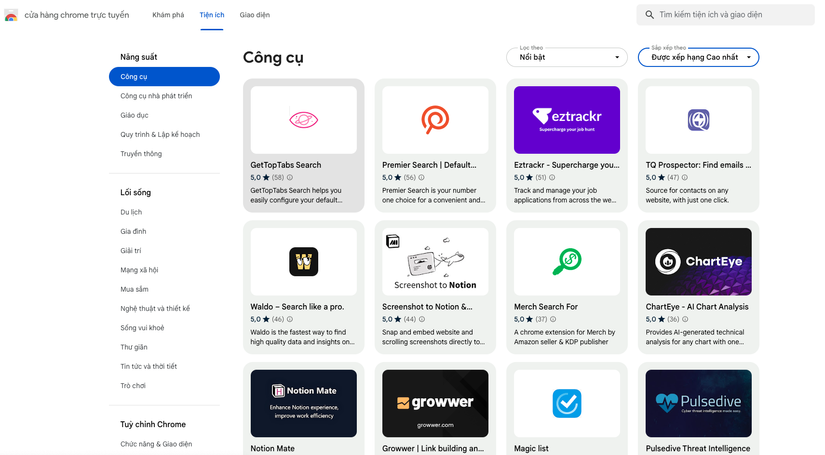Open Quy trình & Lập kế hoạch category
The image size is (825, 455).
pos(160,135)
